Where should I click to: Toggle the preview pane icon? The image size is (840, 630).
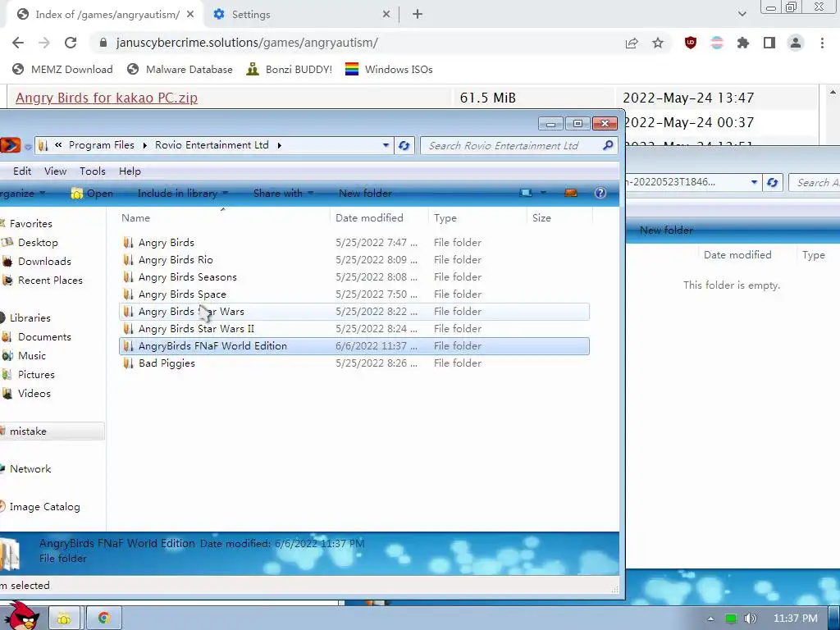coord(571,193)
